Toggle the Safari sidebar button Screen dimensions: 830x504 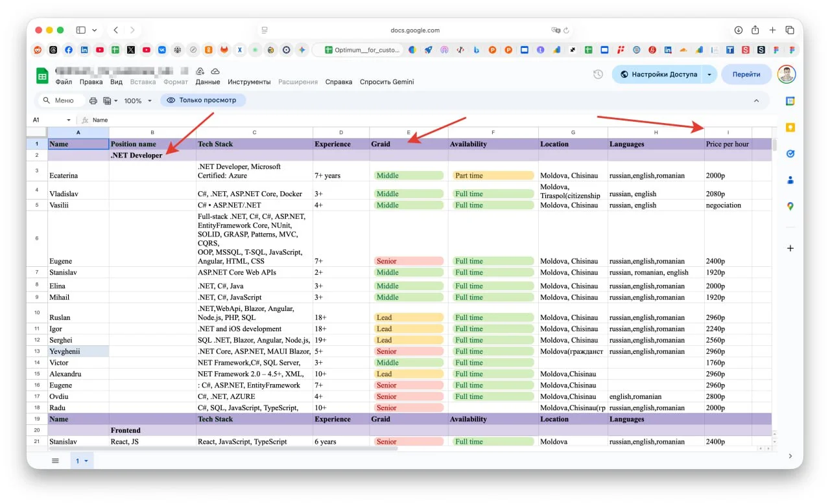click(x=81, y=30)
